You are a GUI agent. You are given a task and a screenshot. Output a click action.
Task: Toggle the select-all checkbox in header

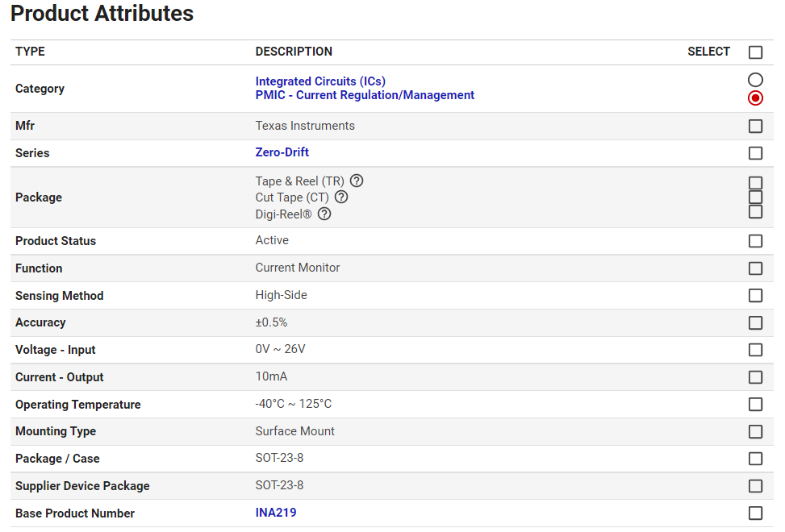755,52
